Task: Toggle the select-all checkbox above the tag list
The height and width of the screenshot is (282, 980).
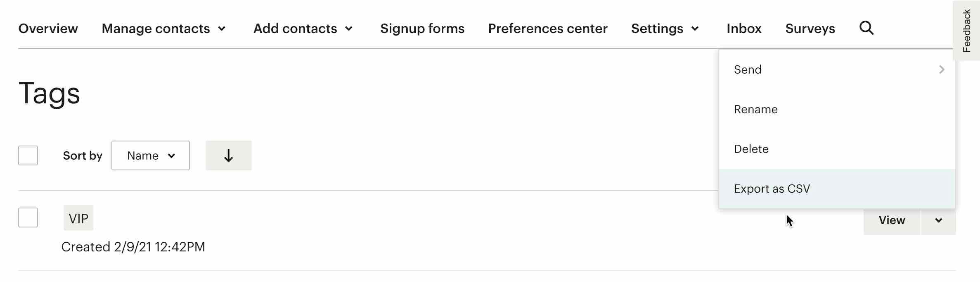Action: click(28, 155)
